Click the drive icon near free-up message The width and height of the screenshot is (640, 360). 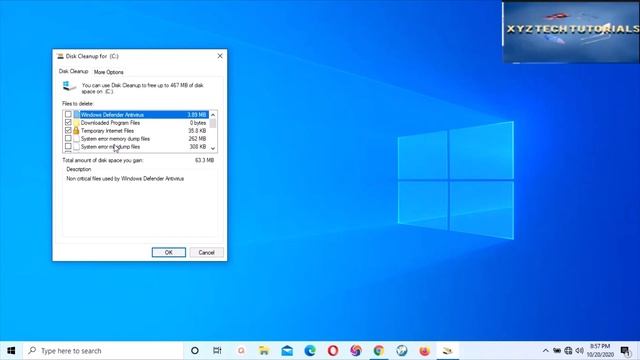point(69,86)
